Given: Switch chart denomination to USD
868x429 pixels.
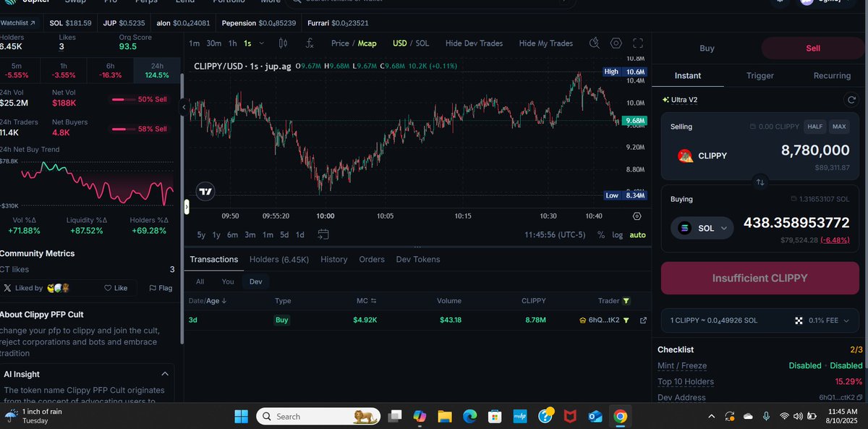Looking at the screenshot, I should pos(399,43).
